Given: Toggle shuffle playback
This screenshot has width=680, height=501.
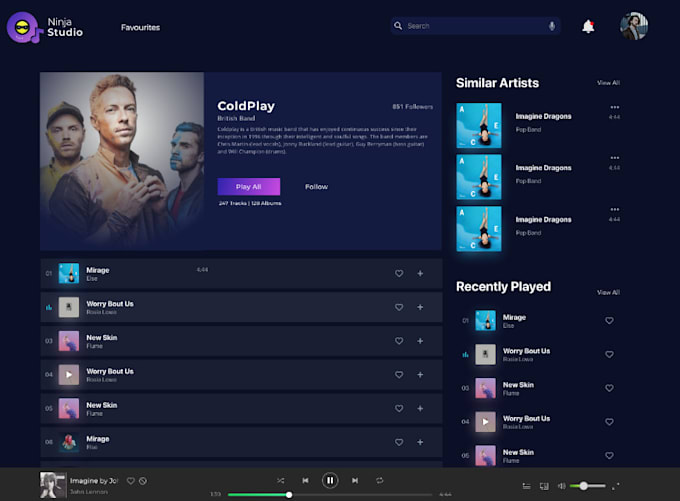Looking at the screenshot, I should pos(281,480).
